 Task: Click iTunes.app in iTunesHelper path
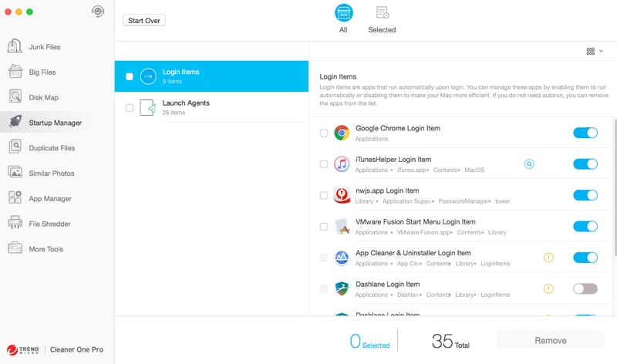click(411, 170)
